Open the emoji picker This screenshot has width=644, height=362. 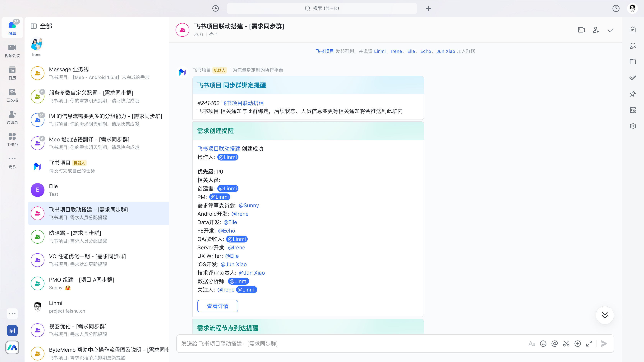543,344
